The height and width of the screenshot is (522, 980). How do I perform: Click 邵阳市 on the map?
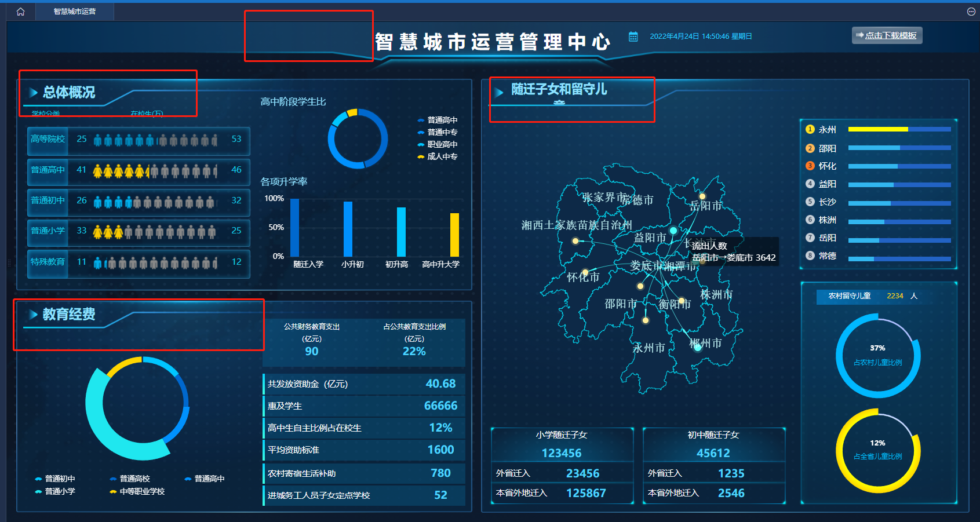(x=621, y=304)
